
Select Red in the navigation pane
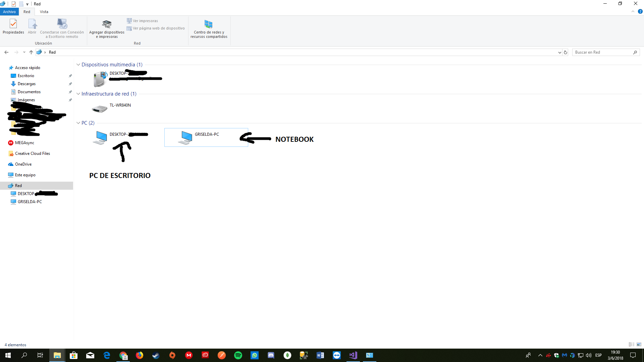tap(37, 186)
